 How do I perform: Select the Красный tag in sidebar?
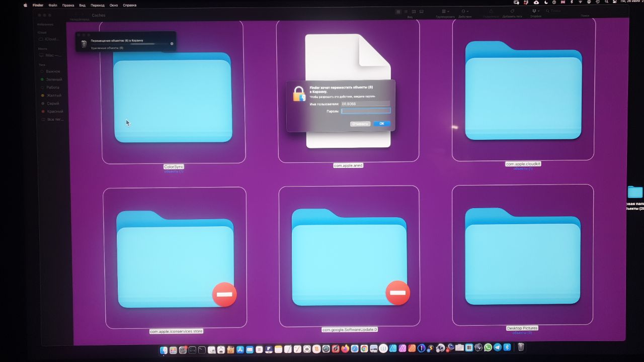click(51, 111)
